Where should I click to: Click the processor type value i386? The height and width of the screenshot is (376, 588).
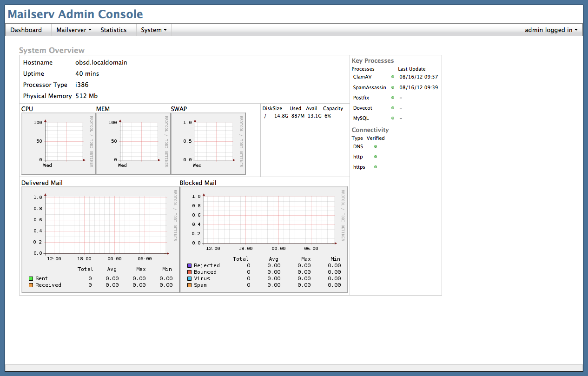(82, 85)
